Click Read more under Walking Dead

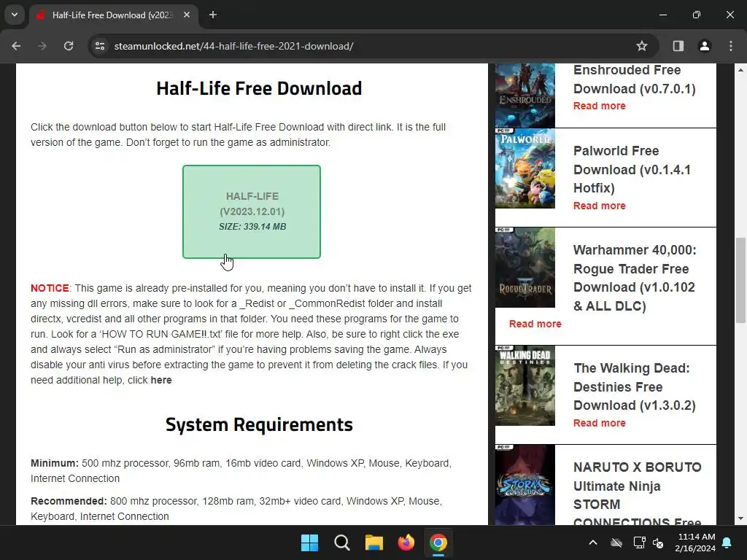point(600,423)
